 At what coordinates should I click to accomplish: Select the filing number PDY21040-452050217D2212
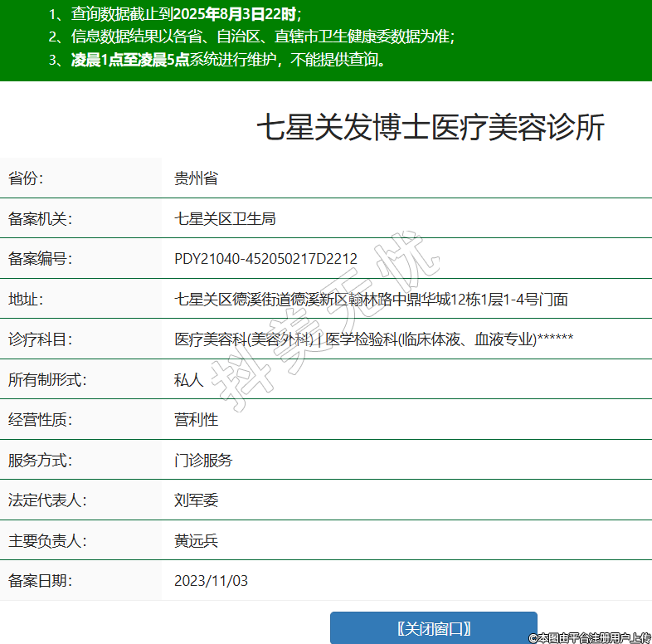pos(265,259)
